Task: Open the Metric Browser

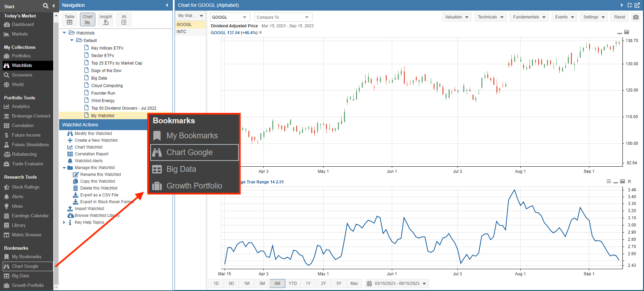Action: [x=27, y=235]
